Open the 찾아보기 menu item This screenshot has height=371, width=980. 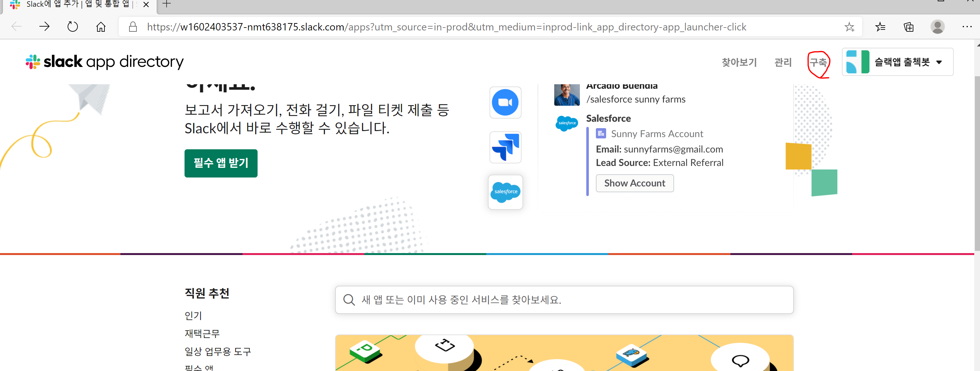click(x=739, y=62)
